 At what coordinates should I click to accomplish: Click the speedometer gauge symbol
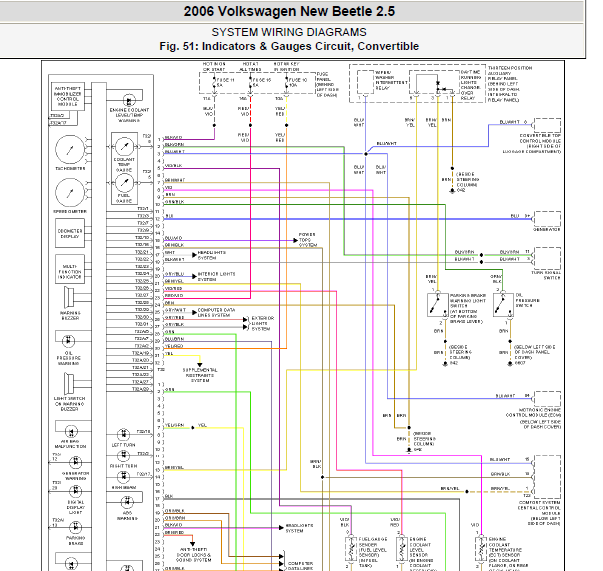point(70,193)
